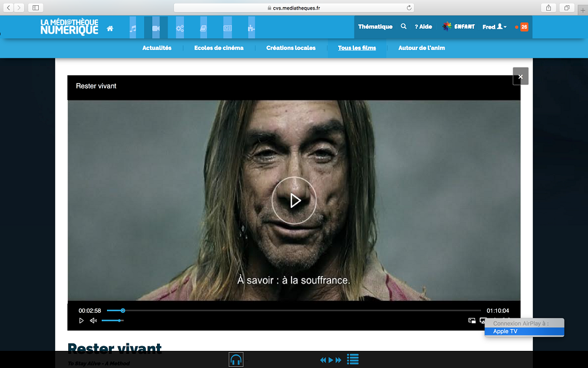Close the video player overlay
This screenshot has width=588, height=368.
520,76
